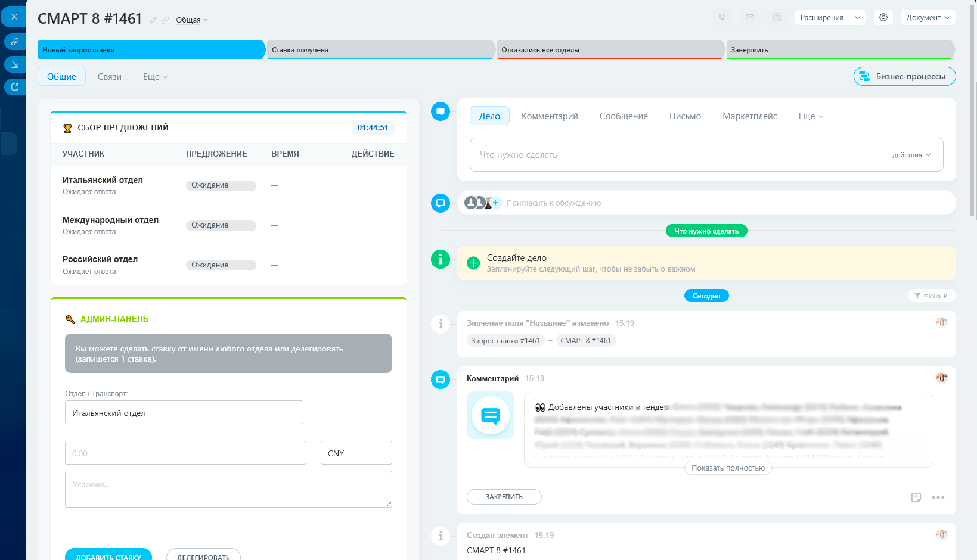Image resolution: width=977 pixels, height=560 pixels.
Task: Click the note icon in comment footer
Action: [x=916, y=497]
